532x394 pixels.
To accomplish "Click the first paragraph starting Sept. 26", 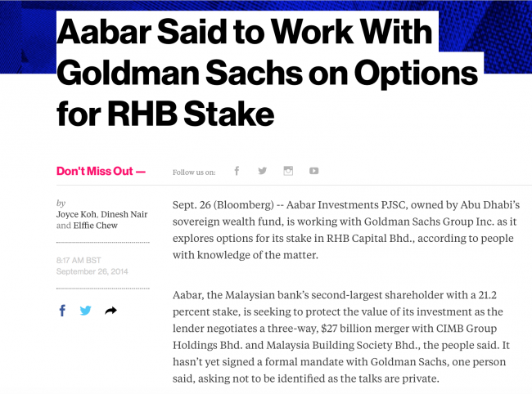I will [346, 230].
